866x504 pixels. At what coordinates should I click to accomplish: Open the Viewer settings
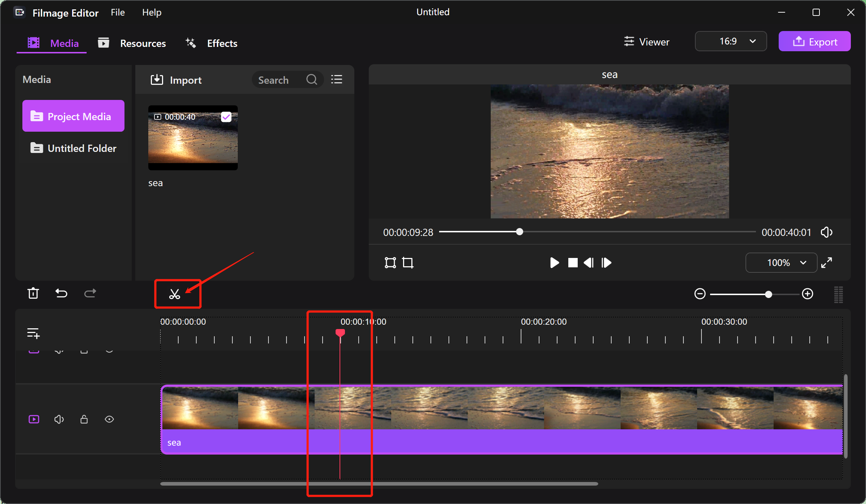(x=647, y=42)
